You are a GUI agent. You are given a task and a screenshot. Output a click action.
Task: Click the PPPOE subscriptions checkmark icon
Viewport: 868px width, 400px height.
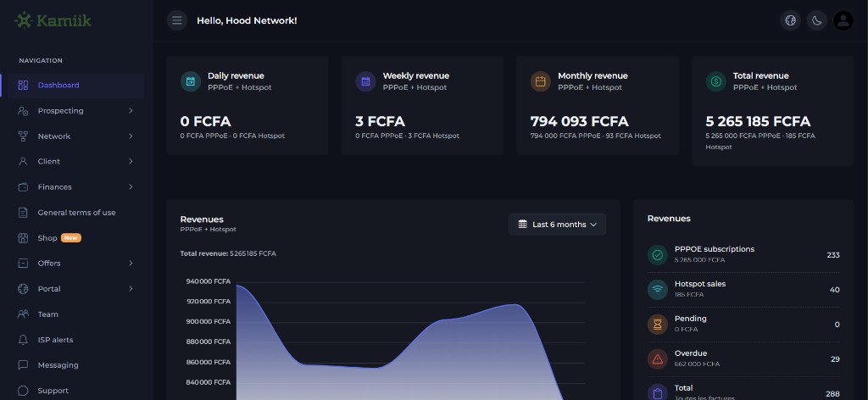[x=658, y=255]
